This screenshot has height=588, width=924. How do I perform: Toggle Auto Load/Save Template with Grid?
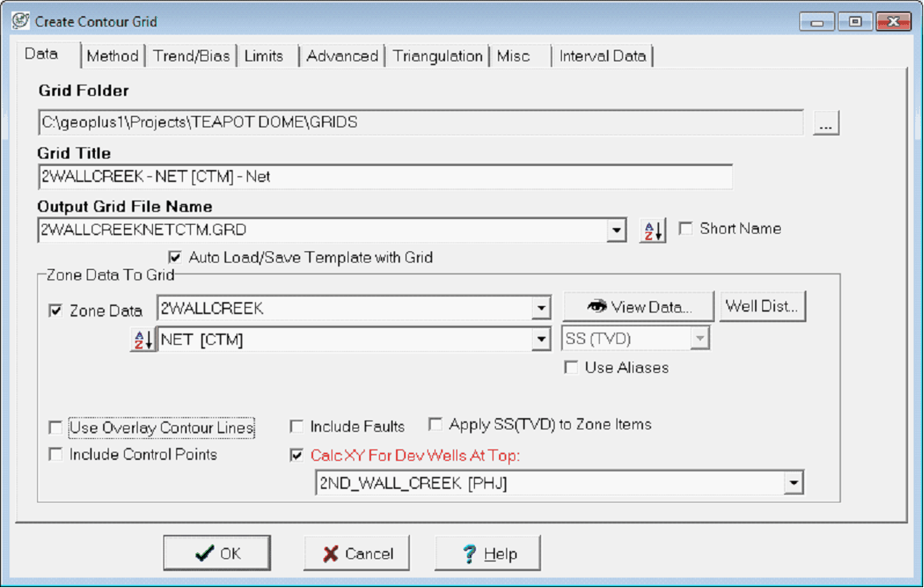pyautogui.click(x=175, y=258)
